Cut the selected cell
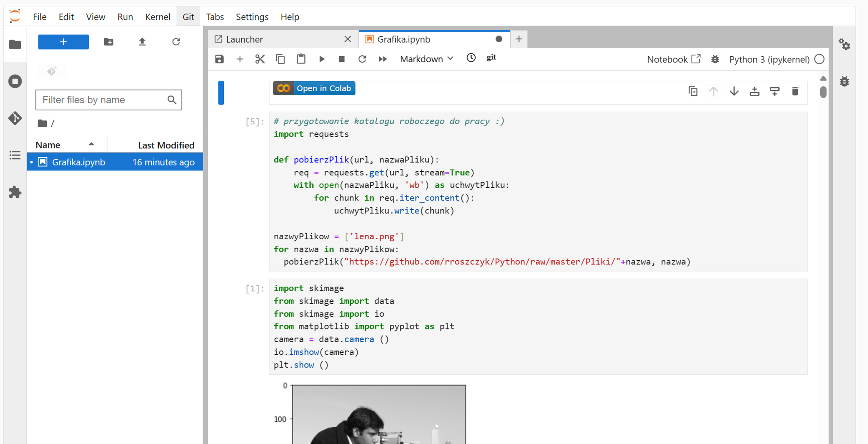Image resolution: width=868 pixels, height=444 pixels. point(260,59)
